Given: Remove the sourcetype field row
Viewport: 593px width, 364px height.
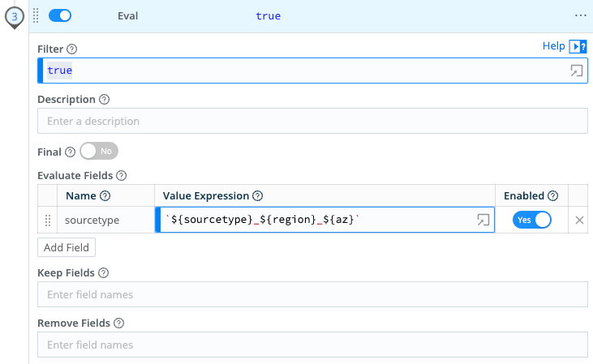Looking at the screenshot, I should pos(579,220).
